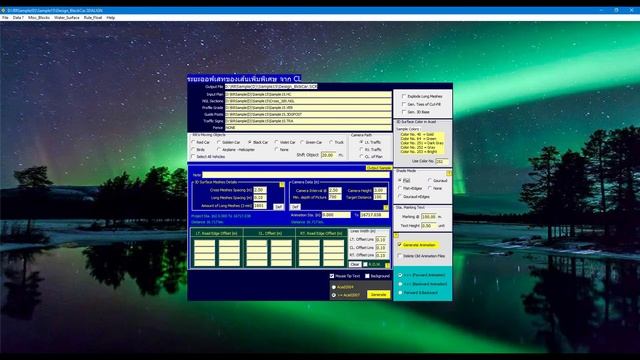
Task: Choose Rt. Traffic camera path
Action: [361, 149]
